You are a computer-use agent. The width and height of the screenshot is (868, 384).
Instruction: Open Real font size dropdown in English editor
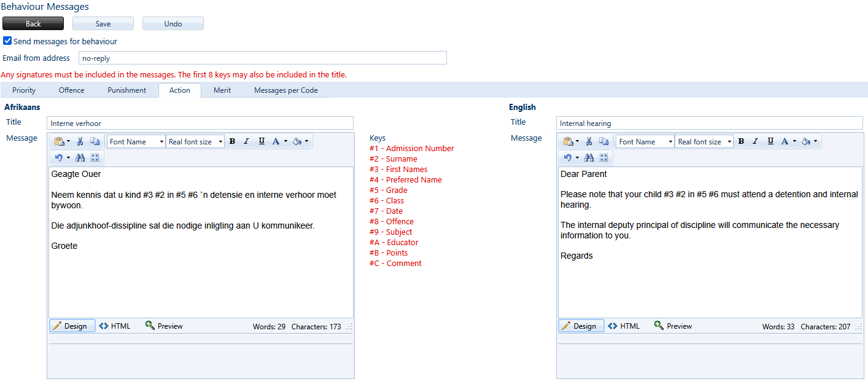705,141
